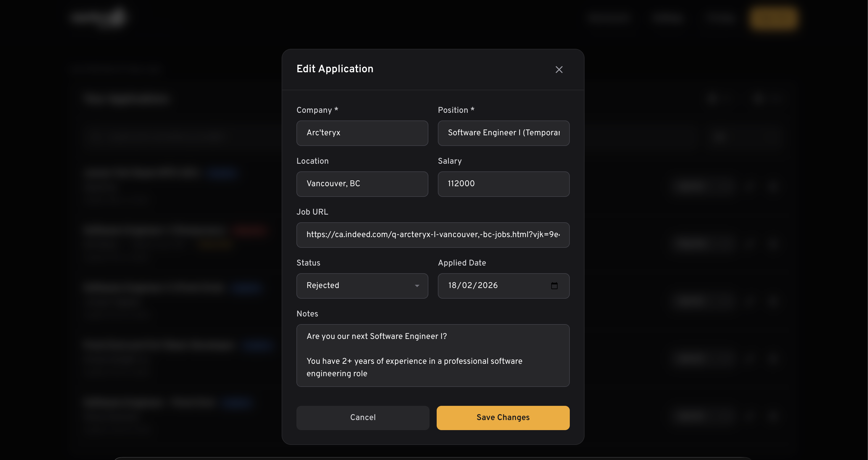Image resolution: width=868 pixels, height=460 pixels.
Task: Select the day segment of Applied Date
Action: pyautogui.click(x=452, y=286)
